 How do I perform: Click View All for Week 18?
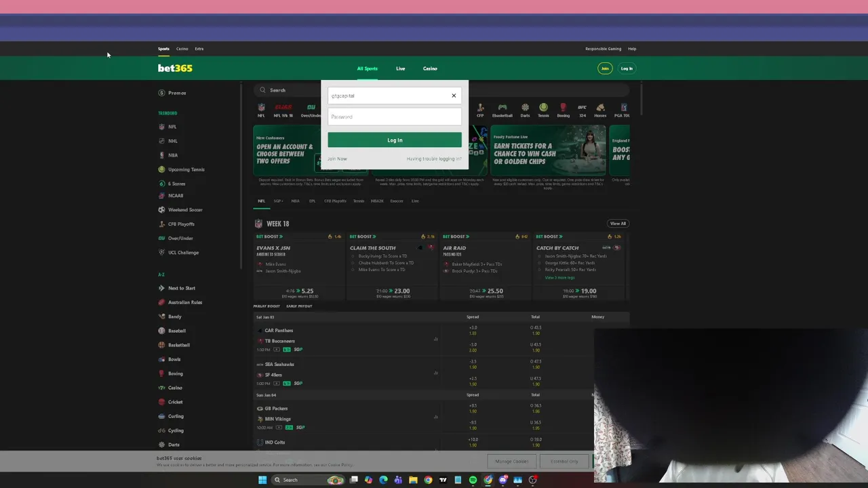(618, 224)
